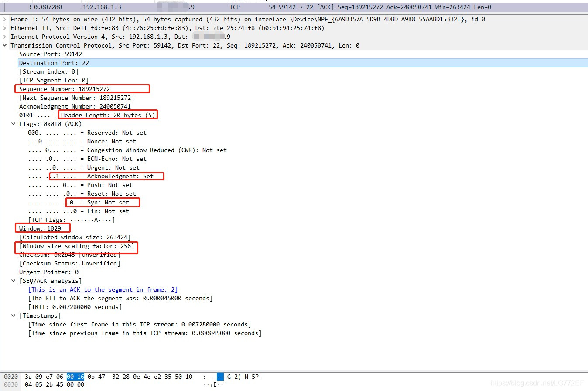588x391 pixels.
Task: Select the Urgent Pointer: 0 field
Action: tap(49, 272)
